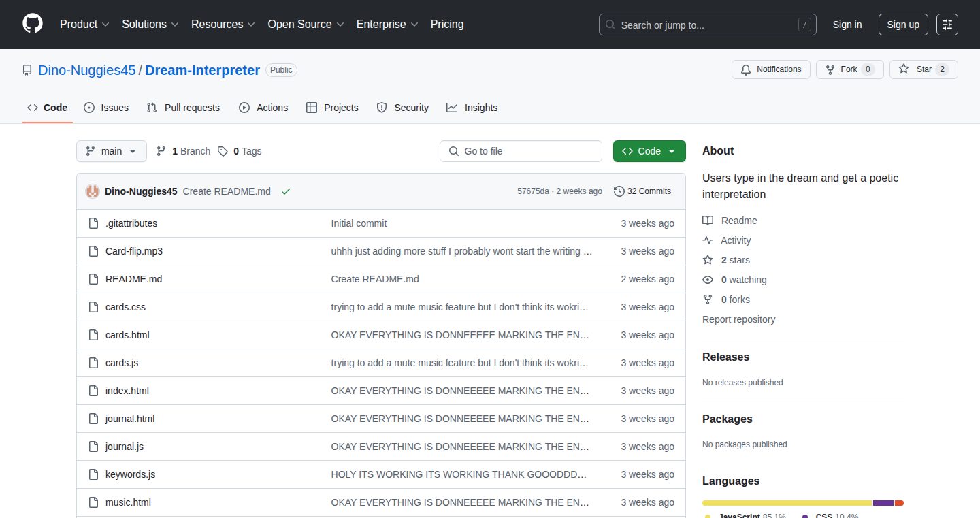The width and height of the screenshot is (980, 518).
Task: Click the file icon for cards.js
Action: (x=94, y=363)
